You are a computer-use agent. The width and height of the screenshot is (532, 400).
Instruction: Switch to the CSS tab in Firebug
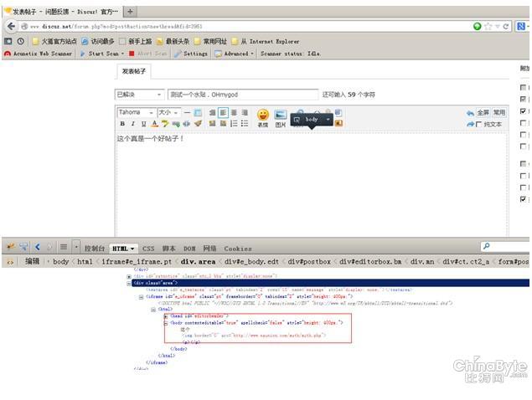(148, 249)
